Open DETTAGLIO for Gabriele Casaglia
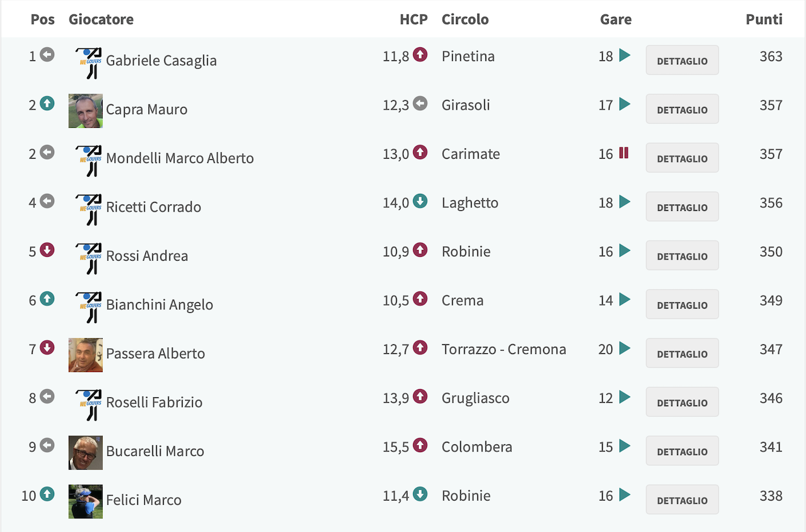 (x=683, y=60)
